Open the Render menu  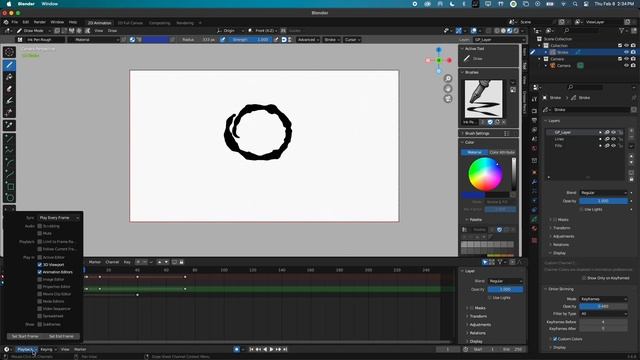pos(40,22)
